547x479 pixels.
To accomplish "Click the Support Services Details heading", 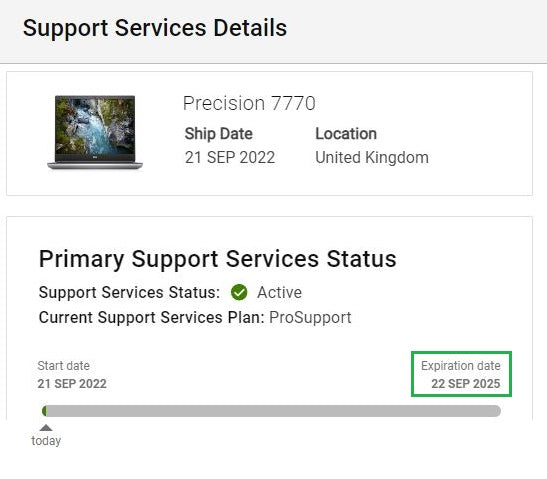I will coord(155,28).
